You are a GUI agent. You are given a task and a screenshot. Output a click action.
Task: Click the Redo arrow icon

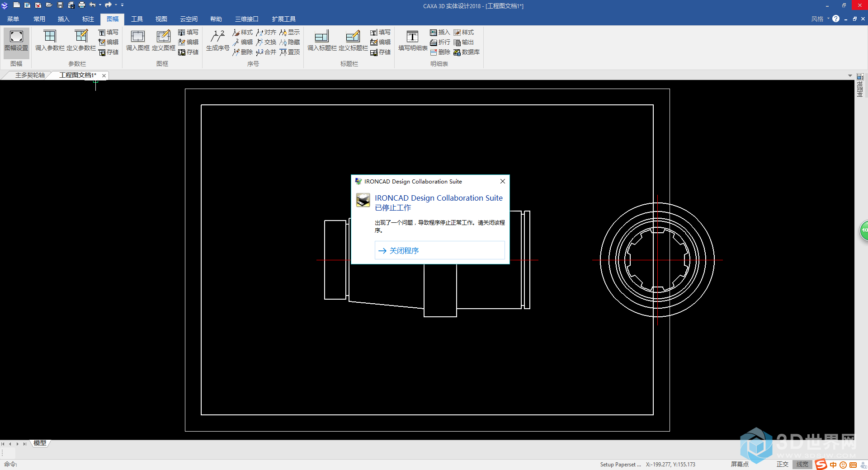pos(108,5)
